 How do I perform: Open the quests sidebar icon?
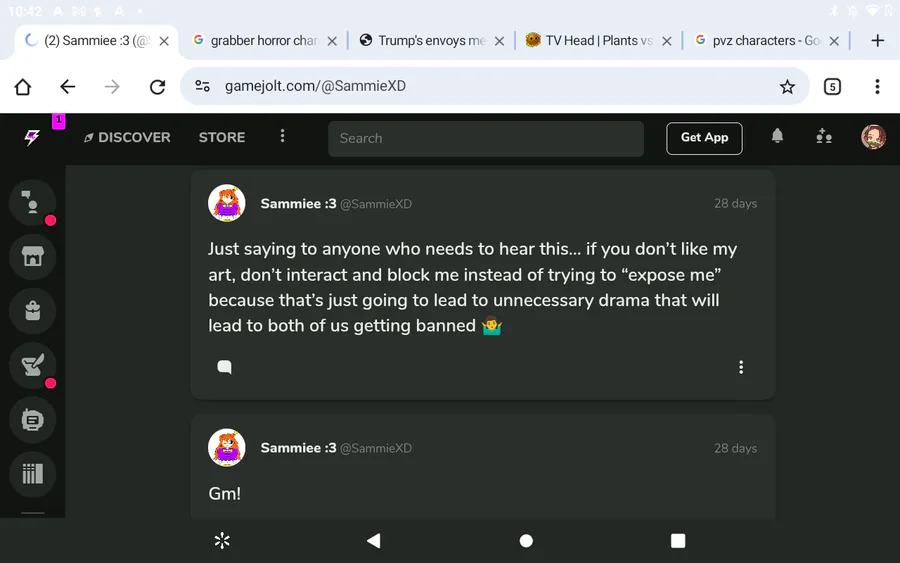[x=33, y=366]
